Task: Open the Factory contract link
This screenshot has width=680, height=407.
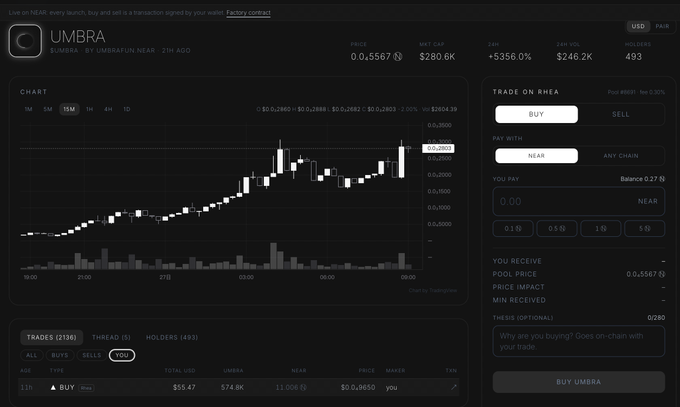Action: click(248, 13)
